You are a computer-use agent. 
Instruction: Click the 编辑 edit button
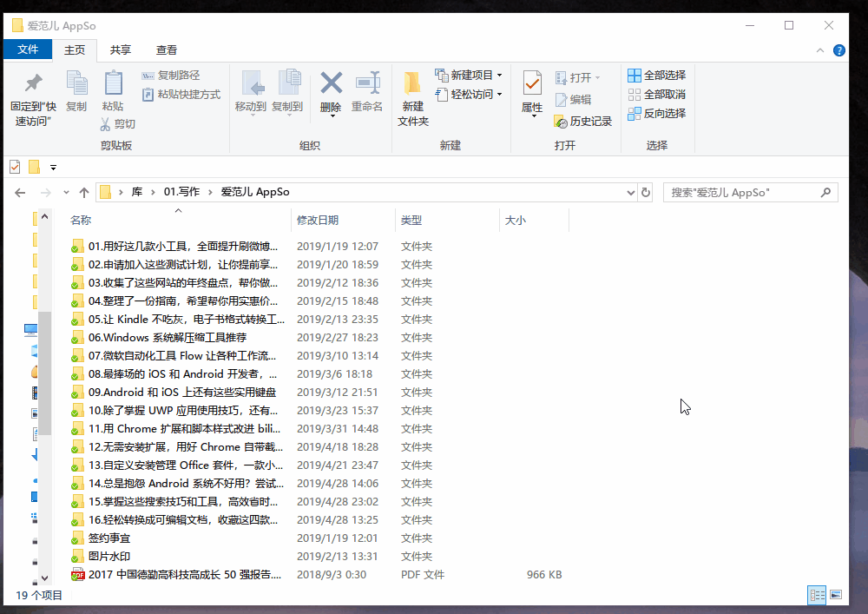(573, 100)
